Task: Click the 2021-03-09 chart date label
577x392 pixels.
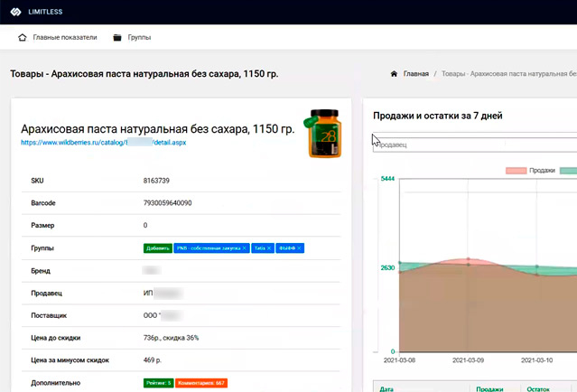Action: (x=468, y=360)
